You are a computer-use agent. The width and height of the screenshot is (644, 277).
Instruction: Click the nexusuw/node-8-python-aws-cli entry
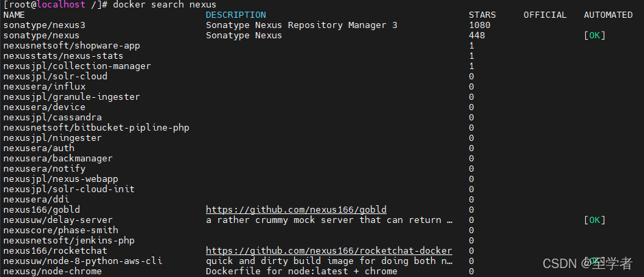[x=83, y=261]
